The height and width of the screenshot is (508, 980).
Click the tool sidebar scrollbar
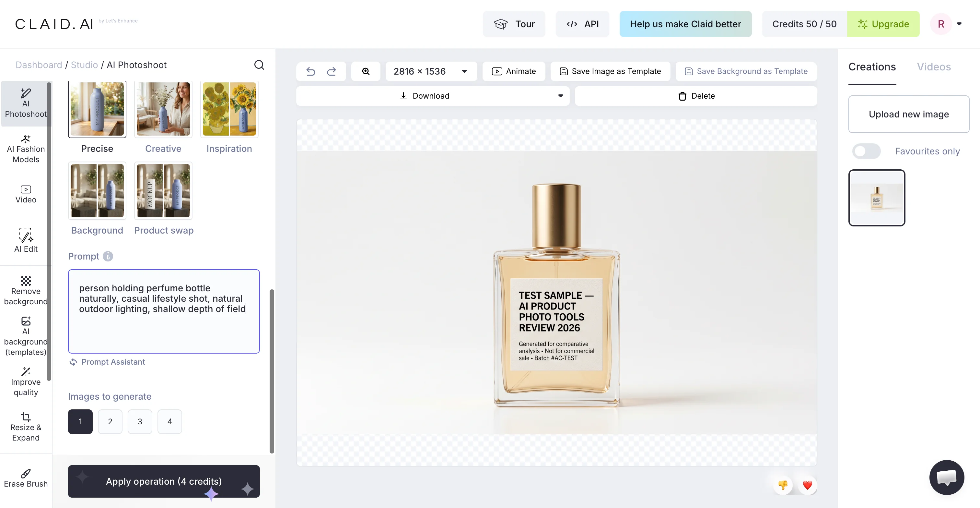point(49,231)
